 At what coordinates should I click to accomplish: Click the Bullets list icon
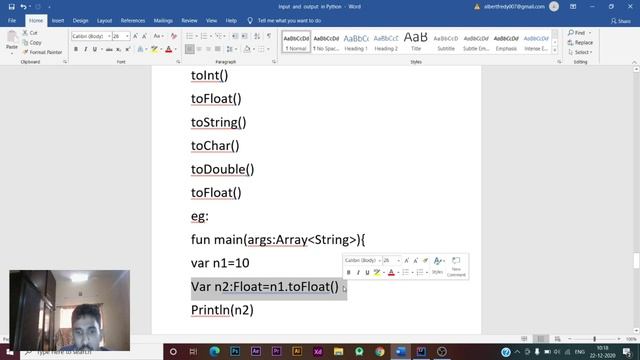click(189, 36)
